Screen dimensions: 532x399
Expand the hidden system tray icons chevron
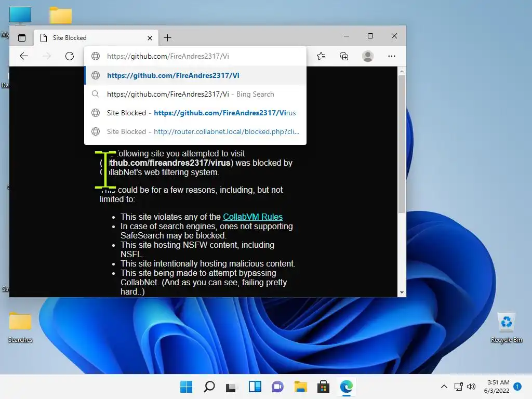click(x=444, y=387)
